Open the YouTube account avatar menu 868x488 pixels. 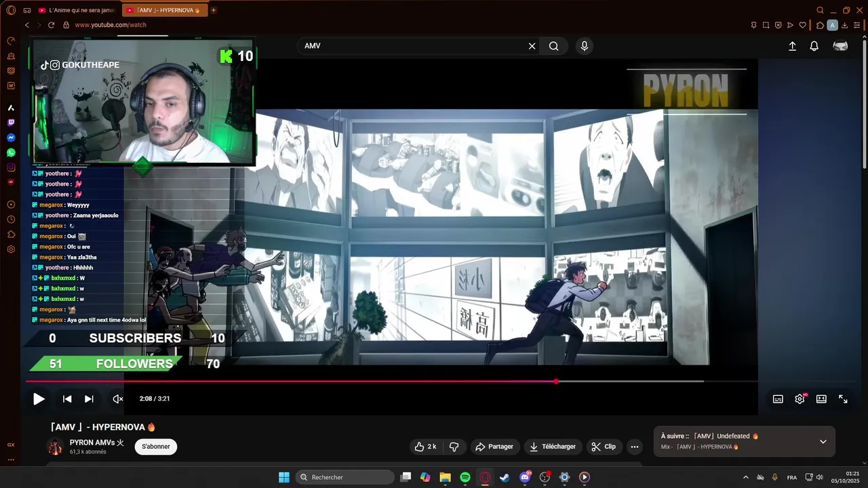(x=840, y=46)
